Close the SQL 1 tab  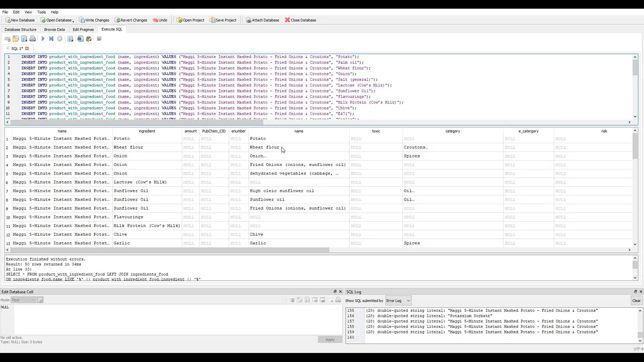tap(27, 49)
